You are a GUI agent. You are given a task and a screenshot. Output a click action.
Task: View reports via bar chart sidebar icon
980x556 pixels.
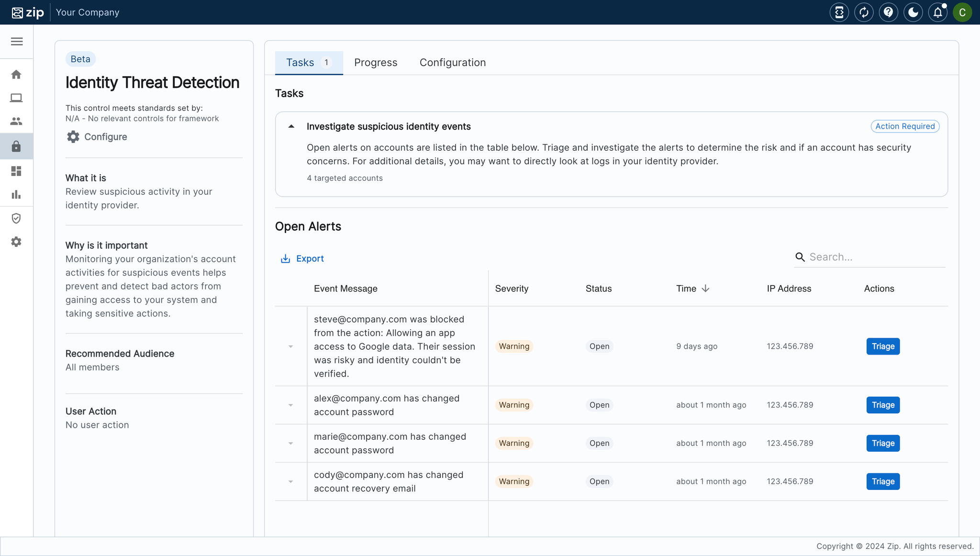click(16, 194)
